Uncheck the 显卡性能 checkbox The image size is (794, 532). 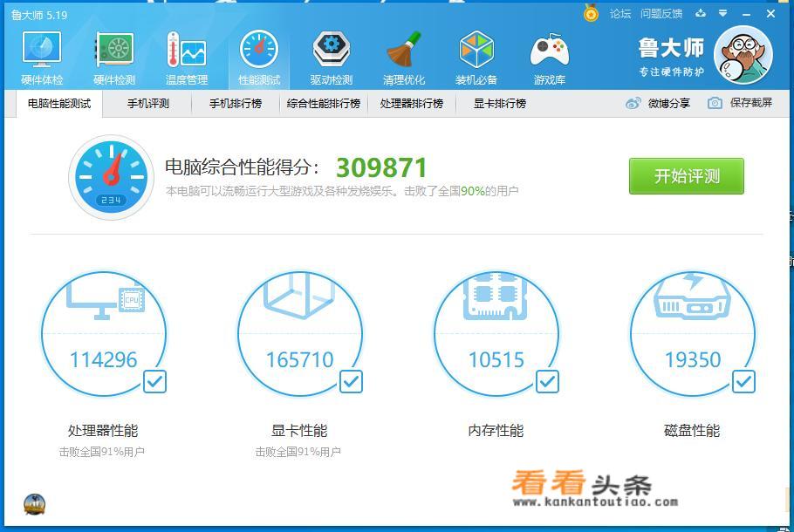click(351, 382)
